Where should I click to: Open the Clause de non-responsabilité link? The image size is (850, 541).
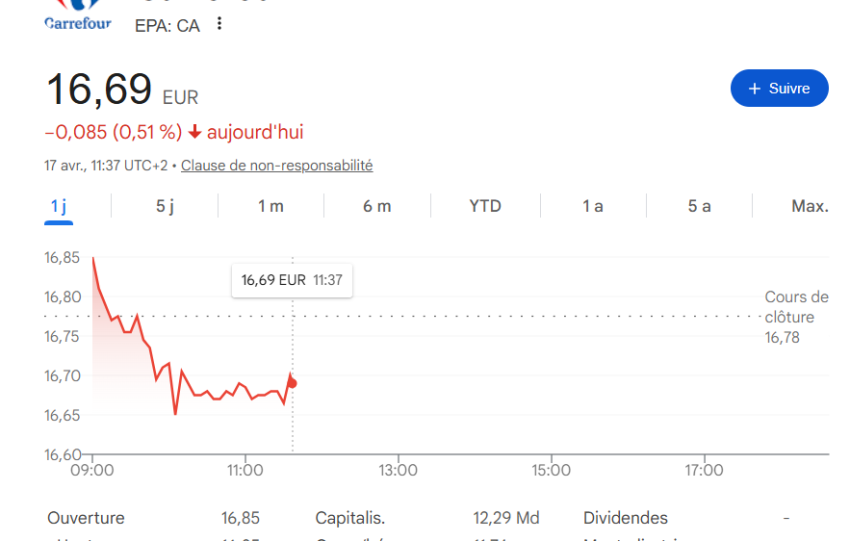(276, 166)
